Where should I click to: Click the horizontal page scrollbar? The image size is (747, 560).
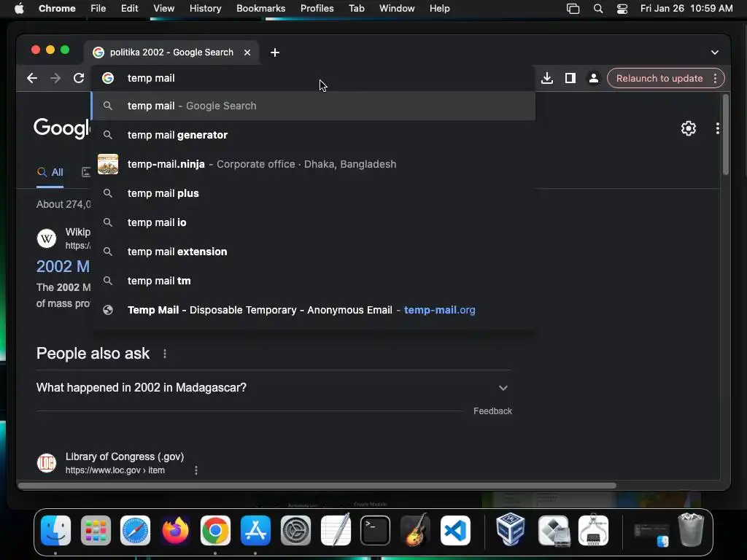[317, 486]
